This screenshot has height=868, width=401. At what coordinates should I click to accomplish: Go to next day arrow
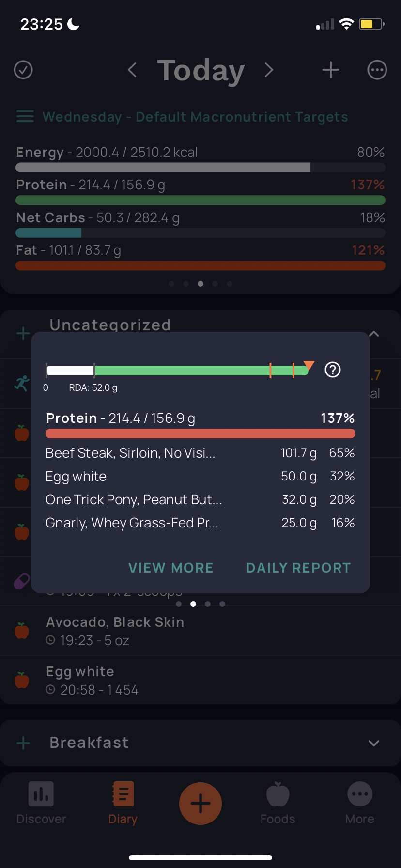pyautogui.click(x=269, y=70)
